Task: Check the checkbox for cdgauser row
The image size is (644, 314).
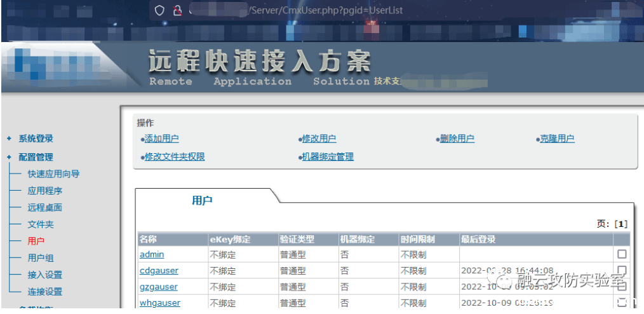Action: [x=622, y=270]
